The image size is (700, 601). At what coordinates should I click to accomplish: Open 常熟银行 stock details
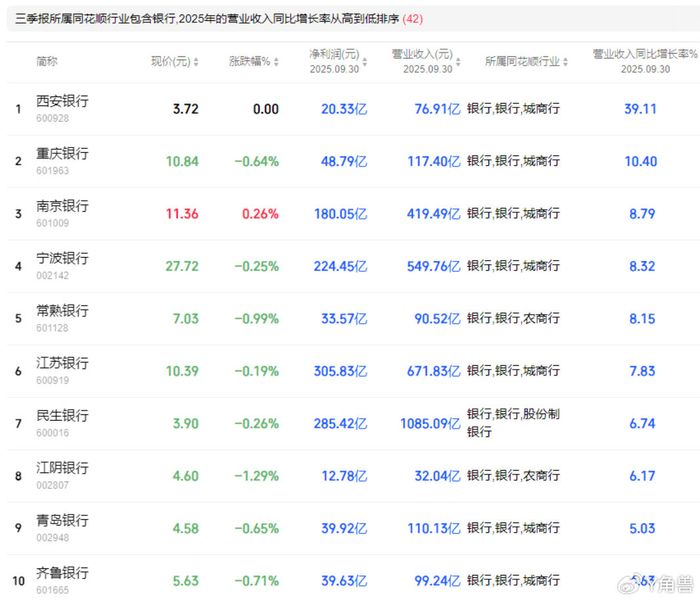pyautogui.click(x=62, y=311)
